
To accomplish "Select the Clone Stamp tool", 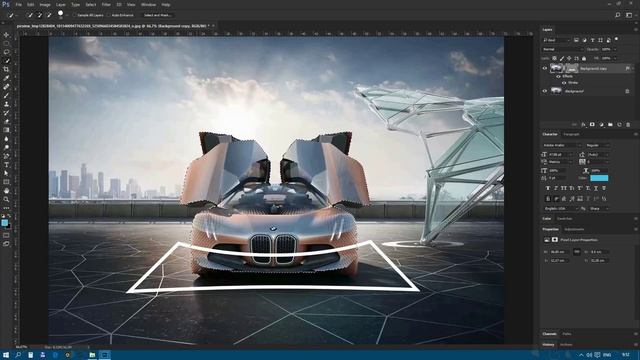I will pyautogui.click(x=6, y=104).
